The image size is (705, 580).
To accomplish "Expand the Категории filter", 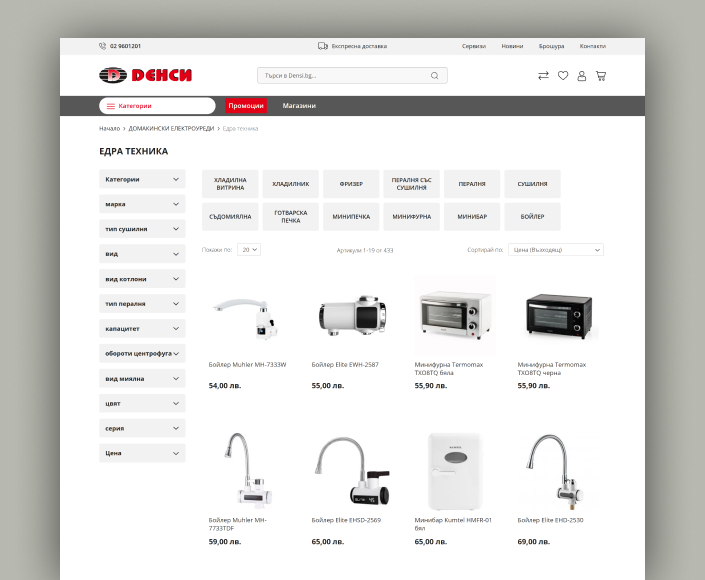I will (x=142, y=179).
